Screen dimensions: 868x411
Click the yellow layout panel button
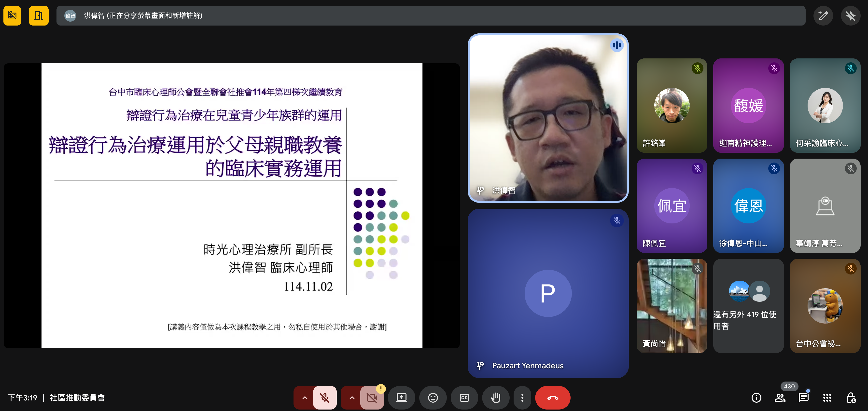pyautogui.click(x=38, y=15)
